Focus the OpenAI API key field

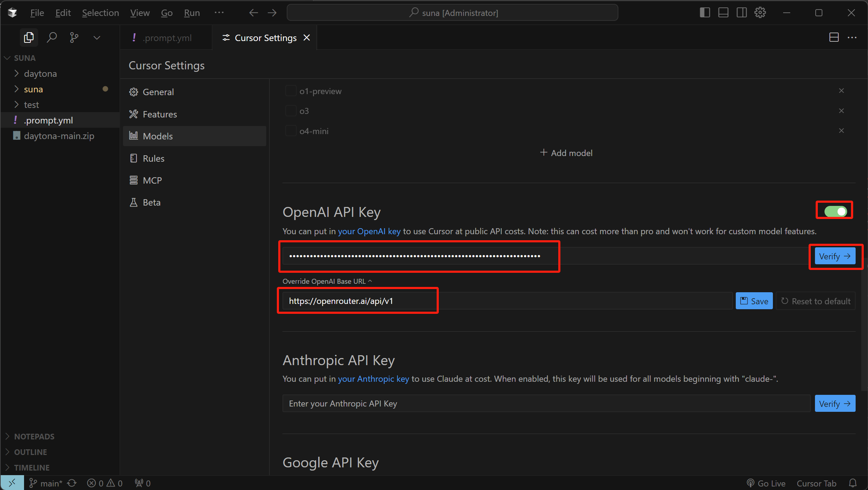click(546, 256)
